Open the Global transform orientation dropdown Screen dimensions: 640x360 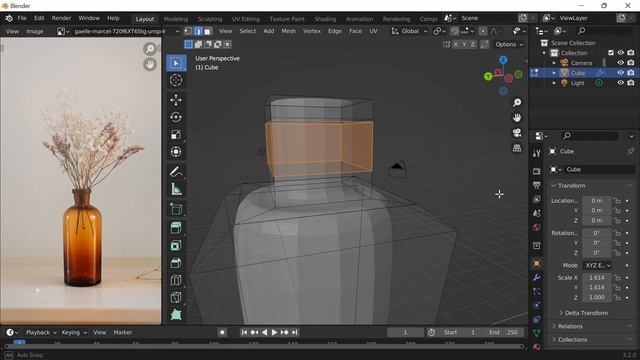pos(409,31)
